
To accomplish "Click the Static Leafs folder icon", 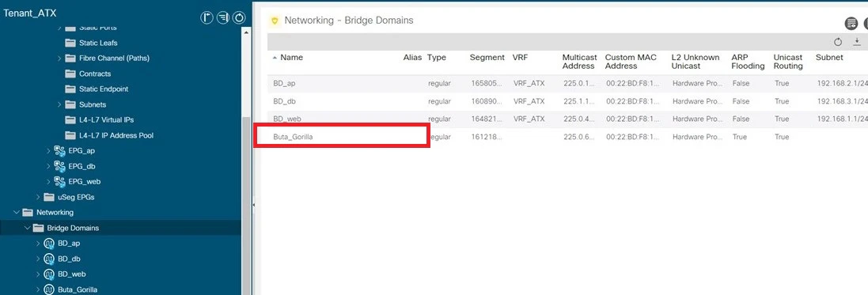I will 70,43.
